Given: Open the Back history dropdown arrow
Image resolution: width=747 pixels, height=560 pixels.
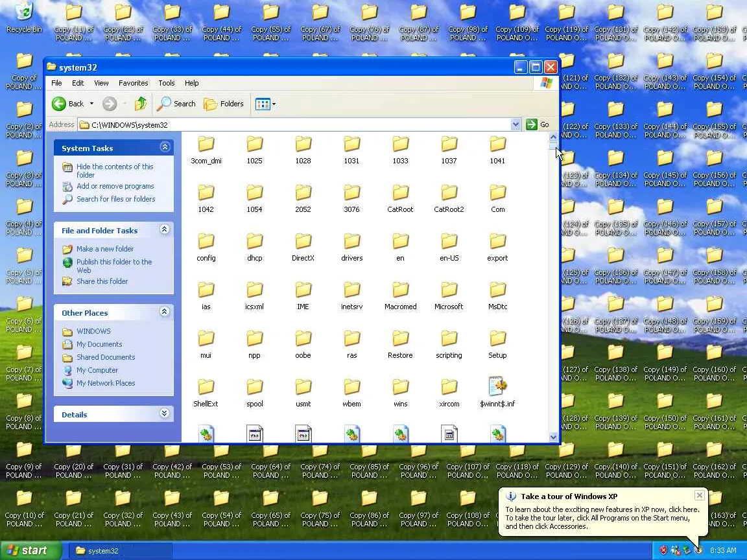Looking at the screenshot, I should (91, 104).
